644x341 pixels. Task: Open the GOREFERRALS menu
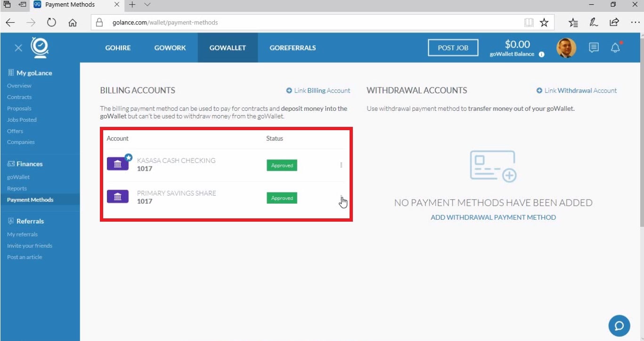point(293,48)
